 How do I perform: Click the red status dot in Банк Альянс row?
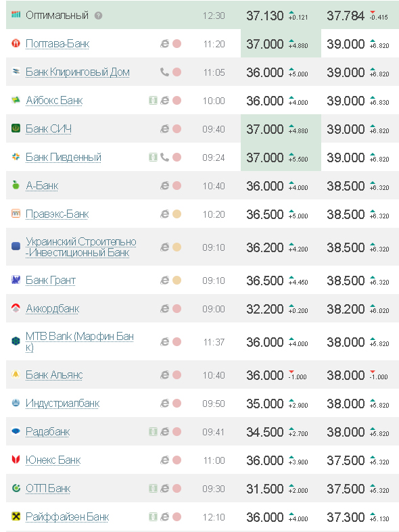tap(177, 375)
